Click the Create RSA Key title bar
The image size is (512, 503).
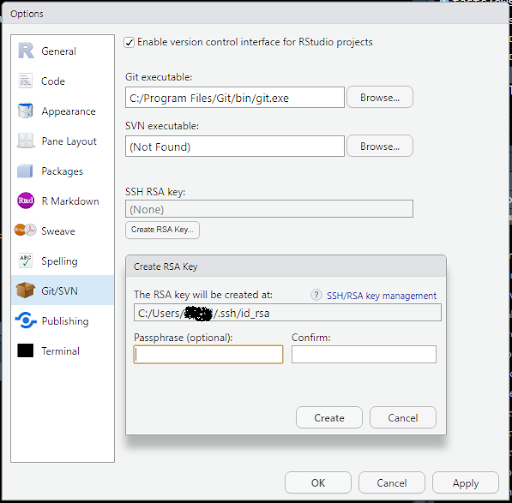(x=286, y=266)
